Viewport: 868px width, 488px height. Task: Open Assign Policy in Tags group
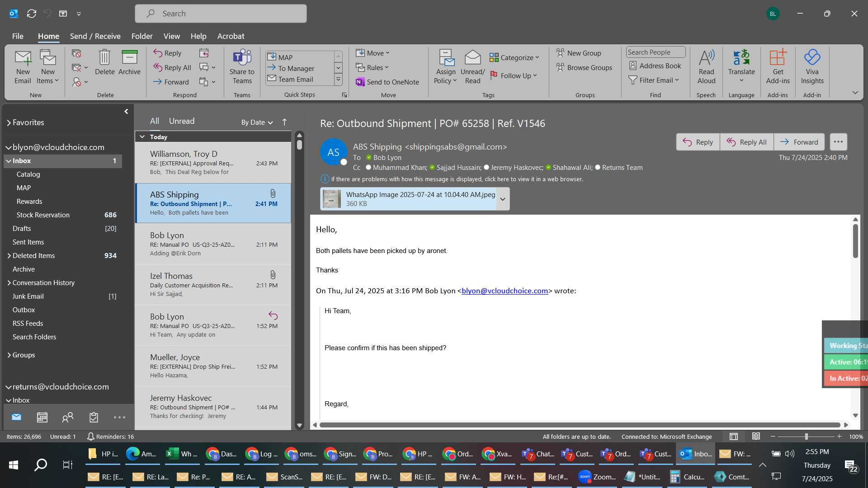[x=446, y=67]
